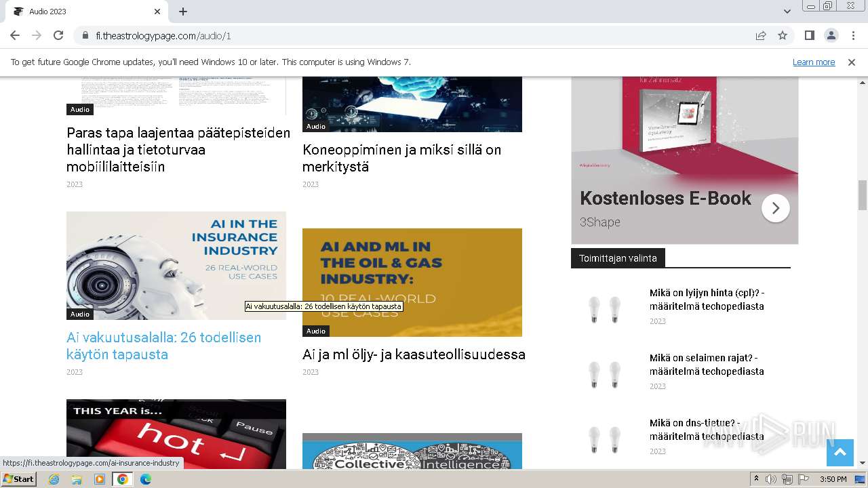Open the volume speaker tray icon
The height and width of the screenshot is (488, 868).
click(x=772, y=479)
